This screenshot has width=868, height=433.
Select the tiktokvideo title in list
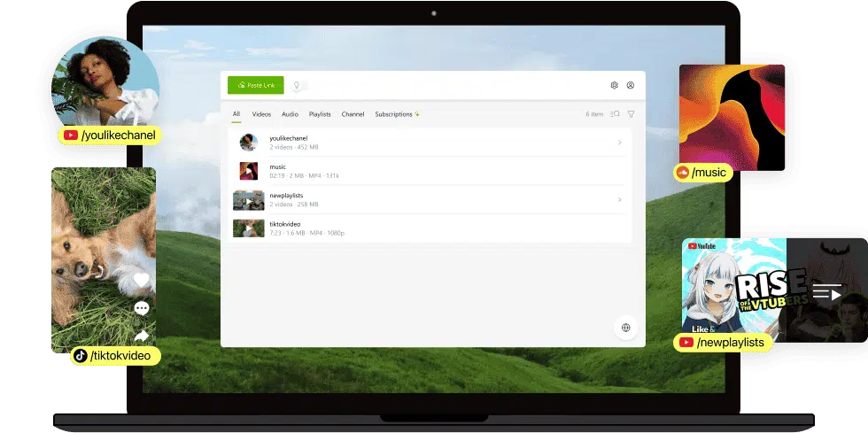(285, 224)
